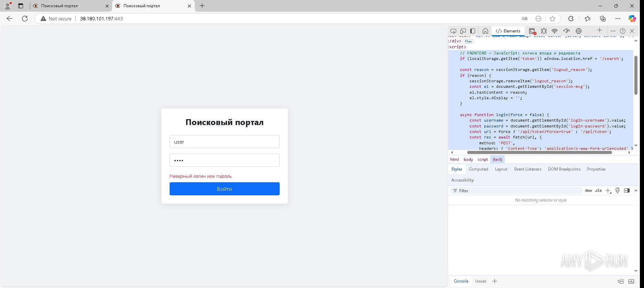644x288 pixels.
Task: Go back to the previous page
Action: pos(10,19)
